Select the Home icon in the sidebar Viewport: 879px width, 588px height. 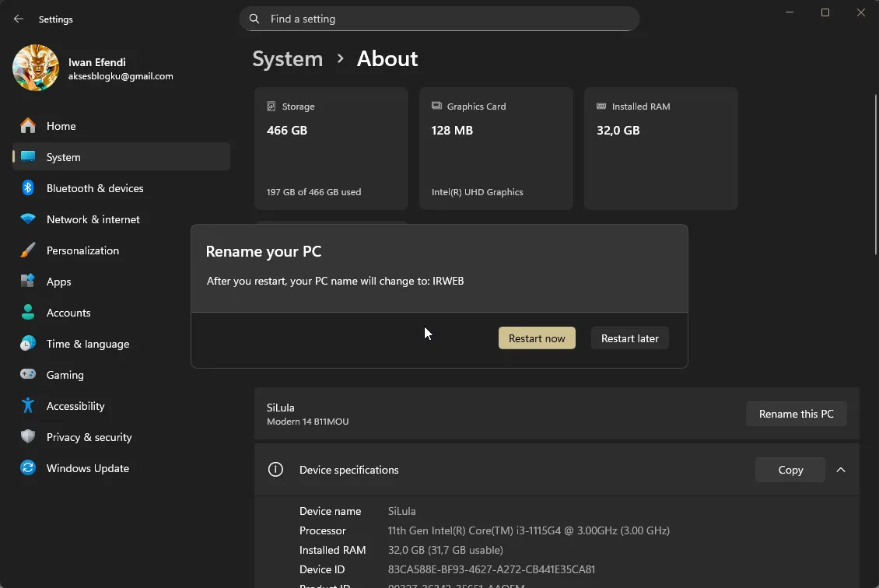click(26, 125)
